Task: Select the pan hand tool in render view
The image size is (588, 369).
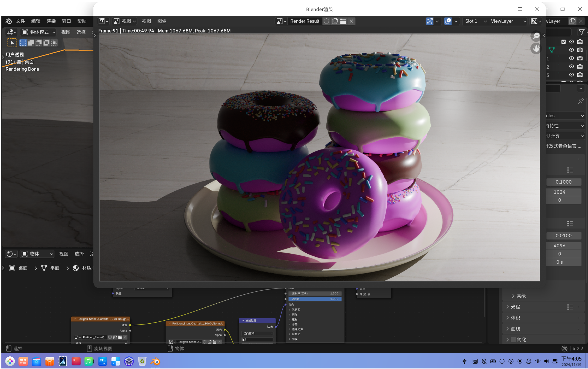Action: pos(536,49)
